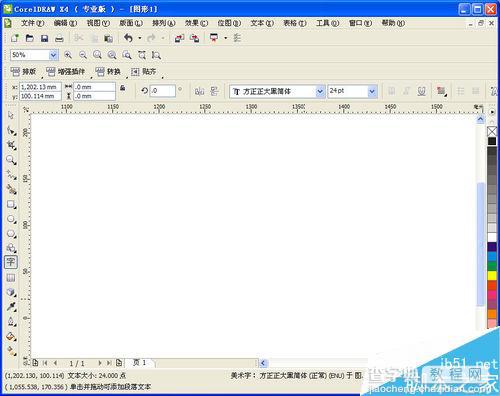Click the Undo arrow icon
The image size is (500, 396).
click(x=128, y=38)
